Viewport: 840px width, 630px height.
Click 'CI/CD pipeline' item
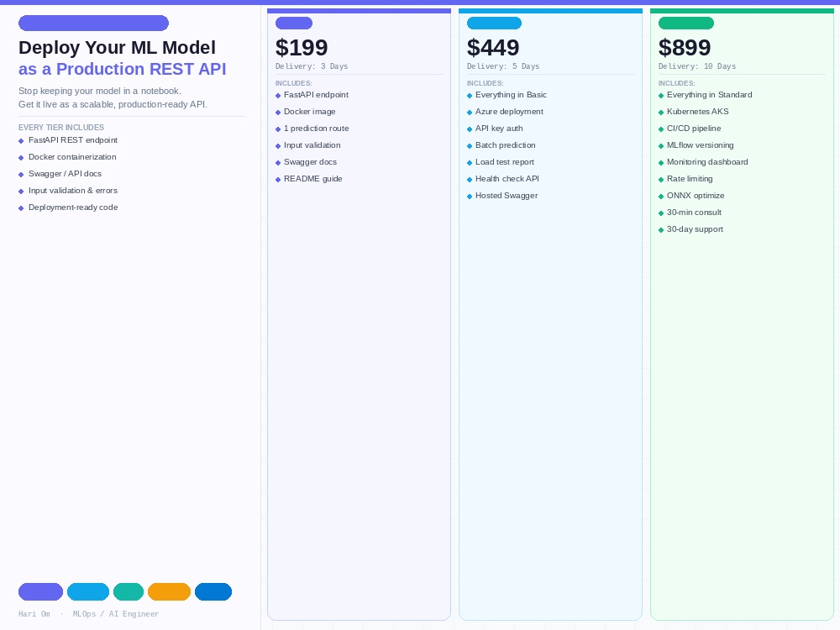[694, 129]
